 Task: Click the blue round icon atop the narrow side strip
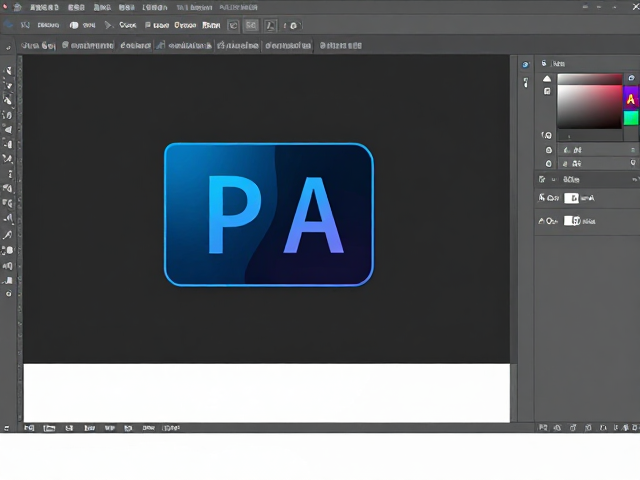coord(526,64)
